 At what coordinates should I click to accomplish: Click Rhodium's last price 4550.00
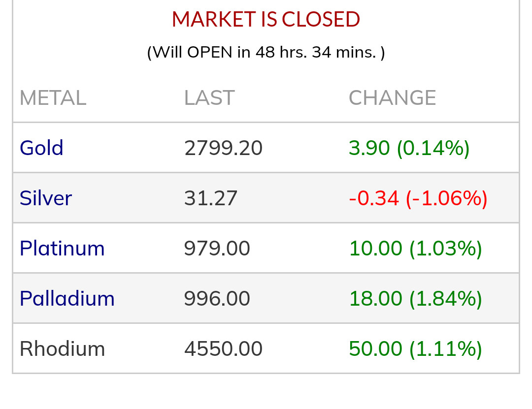tap(223, 349)
